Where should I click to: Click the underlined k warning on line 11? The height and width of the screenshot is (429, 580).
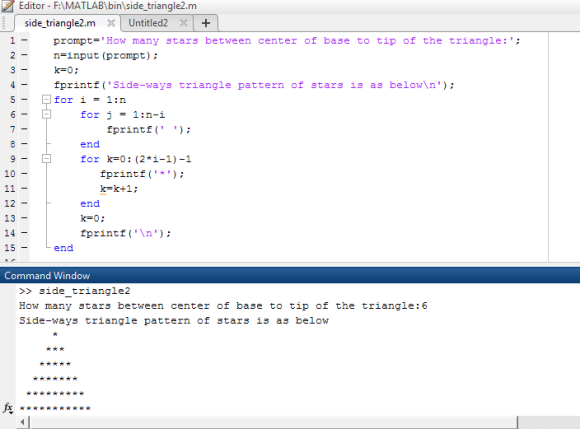[103, 189]
